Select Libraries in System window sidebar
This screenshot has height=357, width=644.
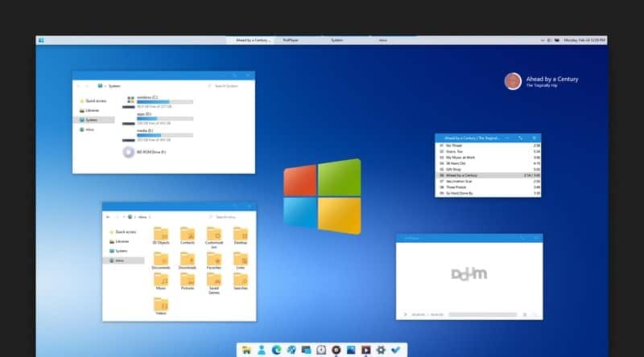point(89,110)
